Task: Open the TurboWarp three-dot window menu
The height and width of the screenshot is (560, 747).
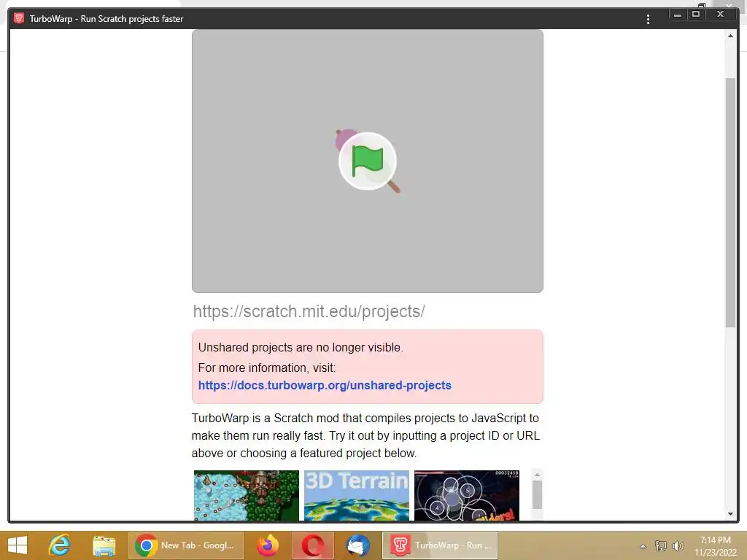Action: 648,19
